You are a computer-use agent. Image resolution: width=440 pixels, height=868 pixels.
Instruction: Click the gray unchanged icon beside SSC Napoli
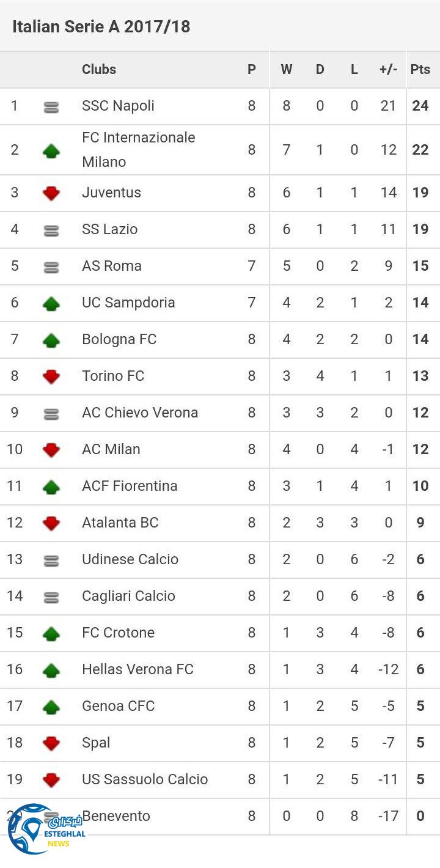51,108
